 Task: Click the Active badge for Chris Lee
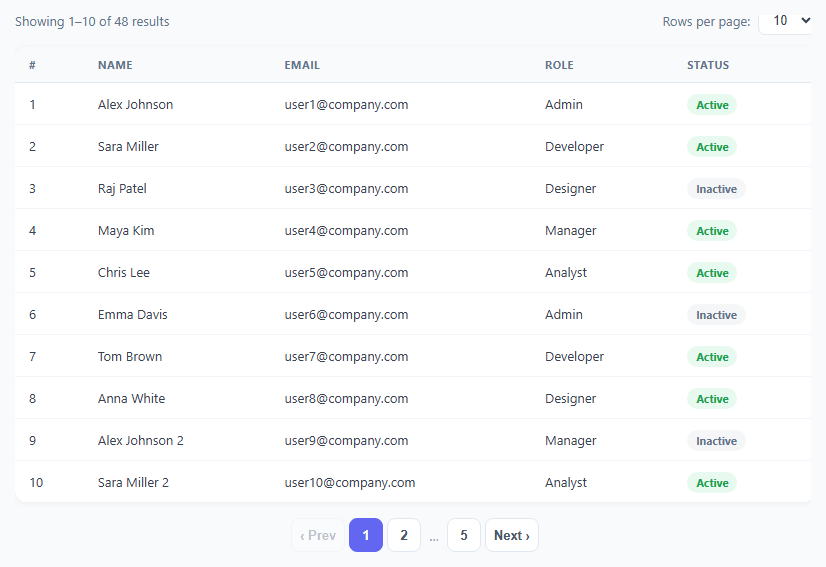[712, 273]
